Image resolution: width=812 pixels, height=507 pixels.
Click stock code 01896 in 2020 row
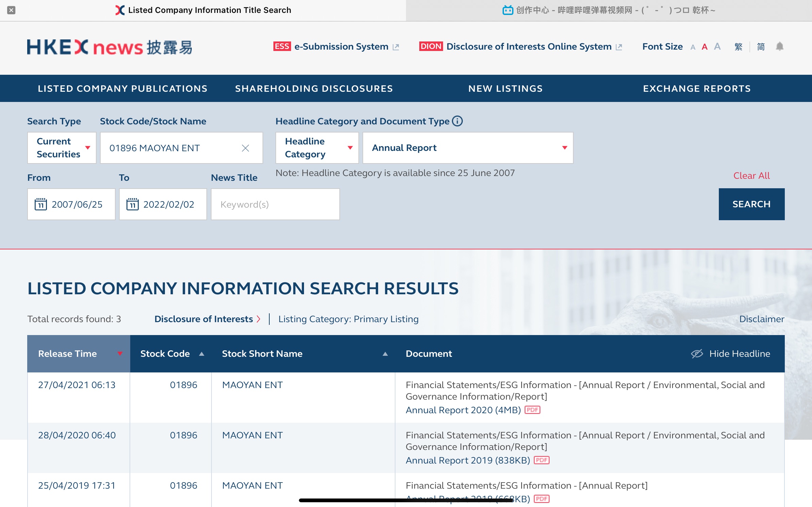[184, 435]
